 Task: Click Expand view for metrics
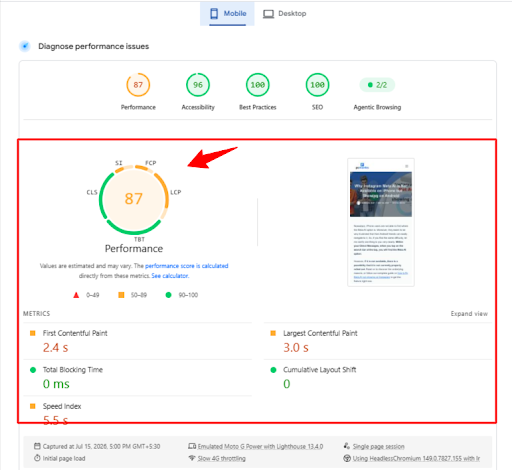point(469,314)
